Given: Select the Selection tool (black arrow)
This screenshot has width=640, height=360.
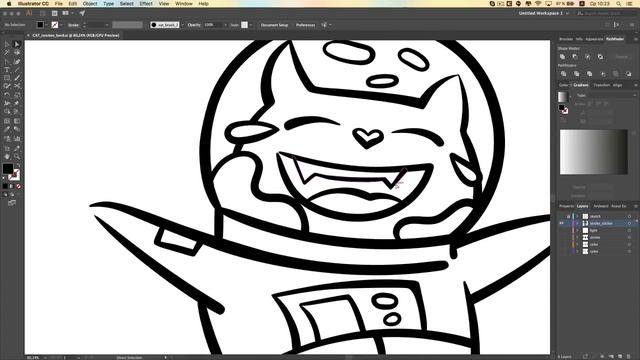Looking at the screenshot, I should point(7,44).
